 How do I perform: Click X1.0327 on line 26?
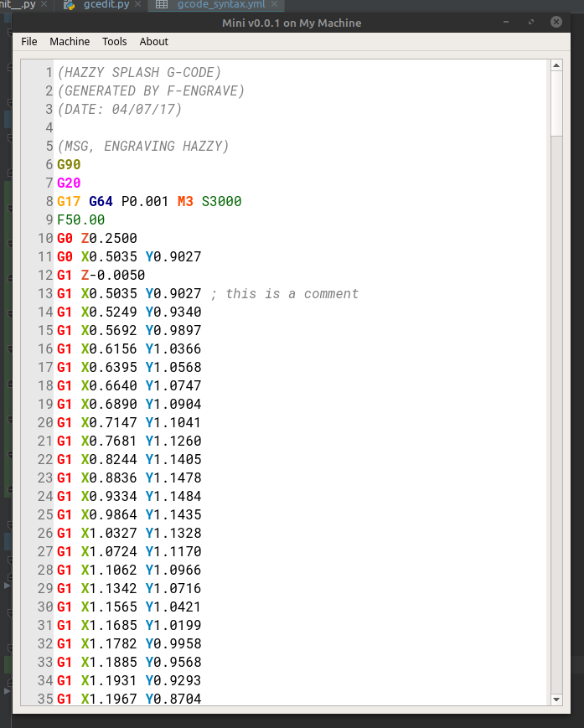(x=109, y=533)
